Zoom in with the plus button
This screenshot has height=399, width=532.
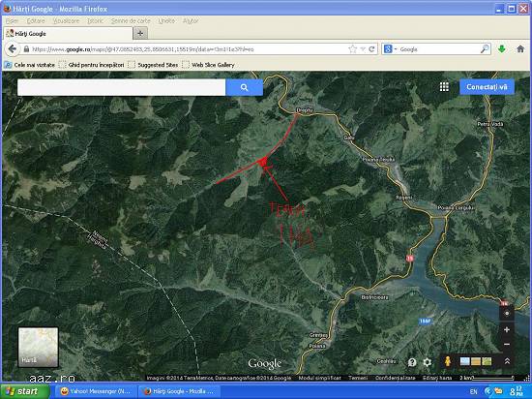(x=507, y=329)
